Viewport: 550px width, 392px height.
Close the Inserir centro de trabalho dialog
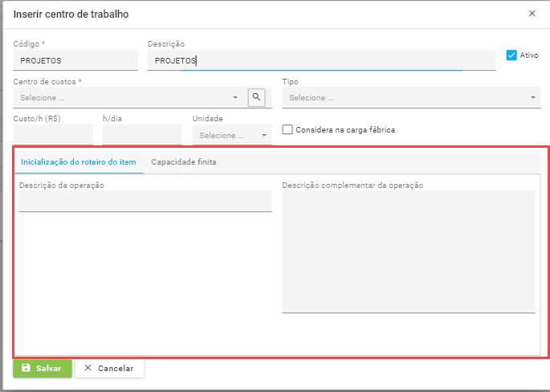[532, 14]
